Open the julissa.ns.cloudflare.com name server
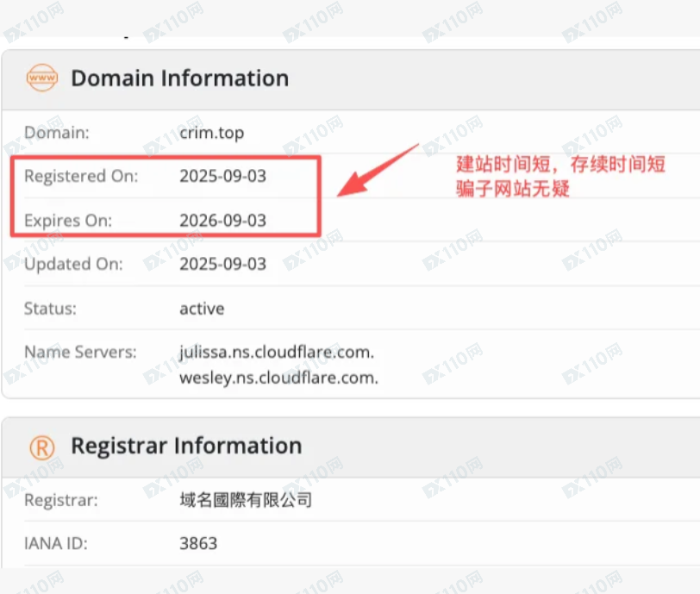The width and height of the screenshot is (700, 594). [277, 353]
